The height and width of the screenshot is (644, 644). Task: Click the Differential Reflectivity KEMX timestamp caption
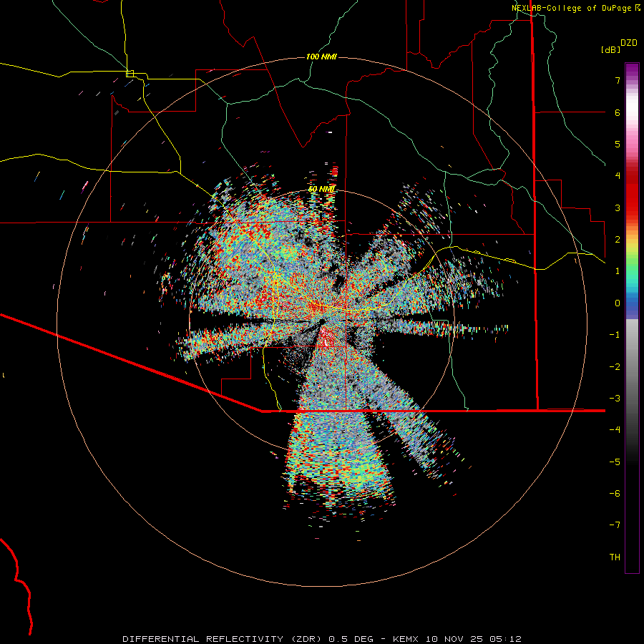coord(322,639)
